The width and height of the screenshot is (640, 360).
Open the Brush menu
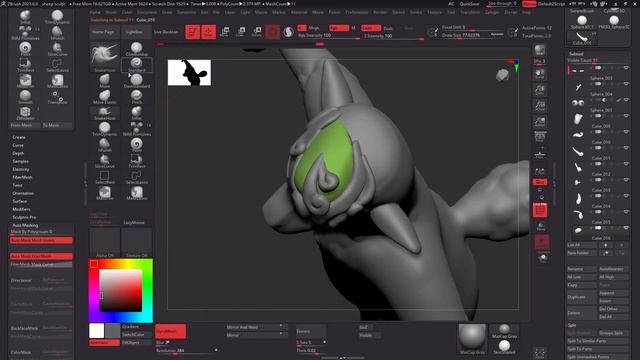point(111,12)
